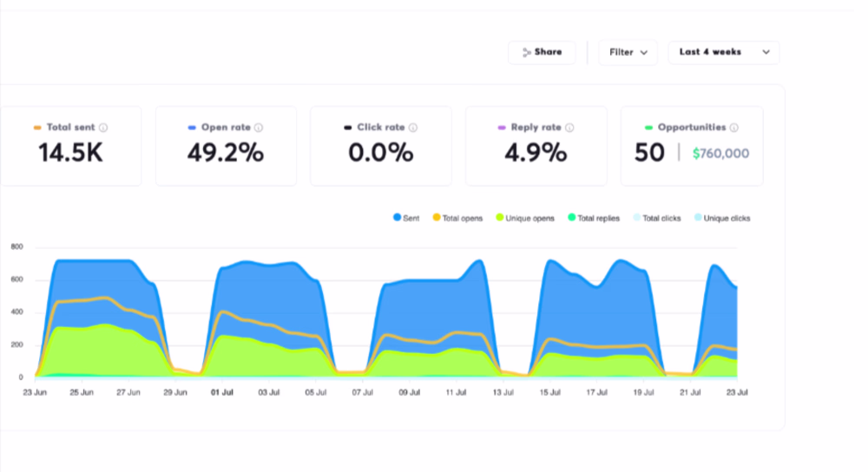
Task: Click the Click rate info icon
Action: [413, 128]
